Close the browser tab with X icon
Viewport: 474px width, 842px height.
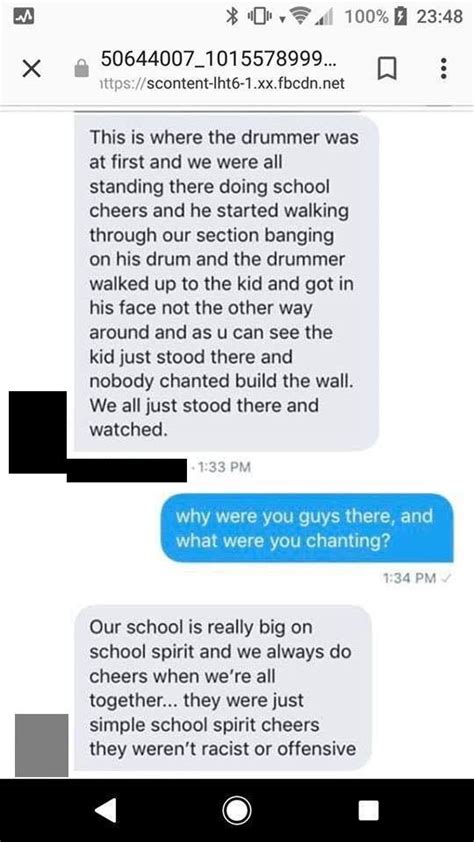coord(32,69)
